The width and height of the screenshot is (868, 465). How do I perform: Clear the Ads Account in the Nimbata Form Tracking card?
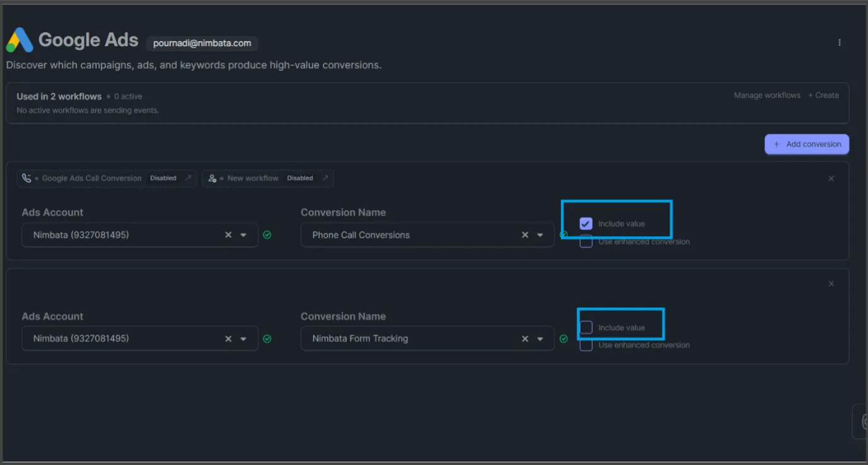click(228, 339)
